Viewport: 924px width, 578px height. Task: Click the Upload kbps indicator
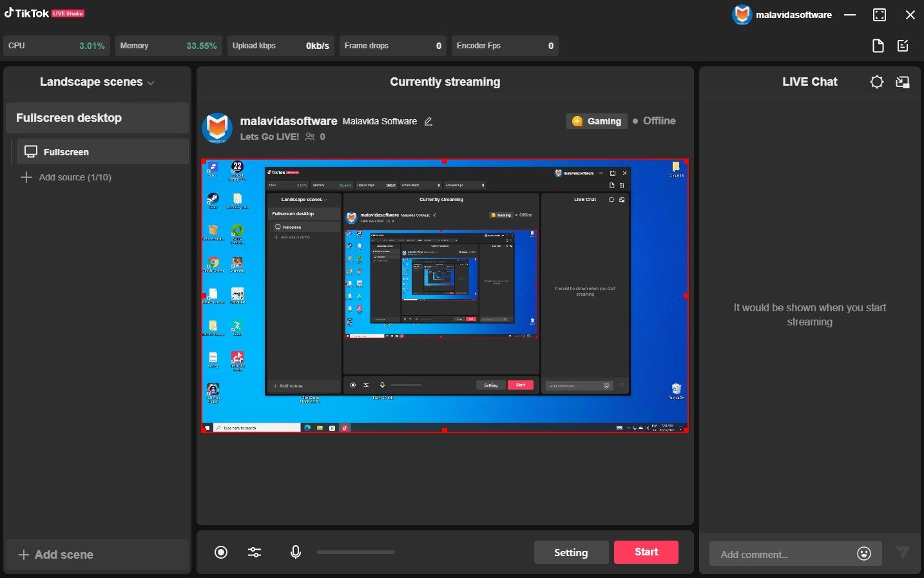click(x=281, y=46)
